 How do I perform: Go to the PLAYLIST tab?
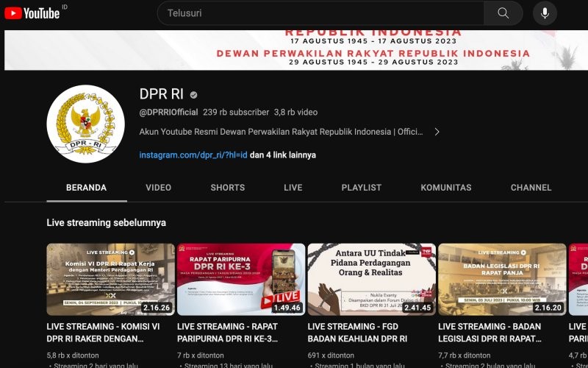361,188
